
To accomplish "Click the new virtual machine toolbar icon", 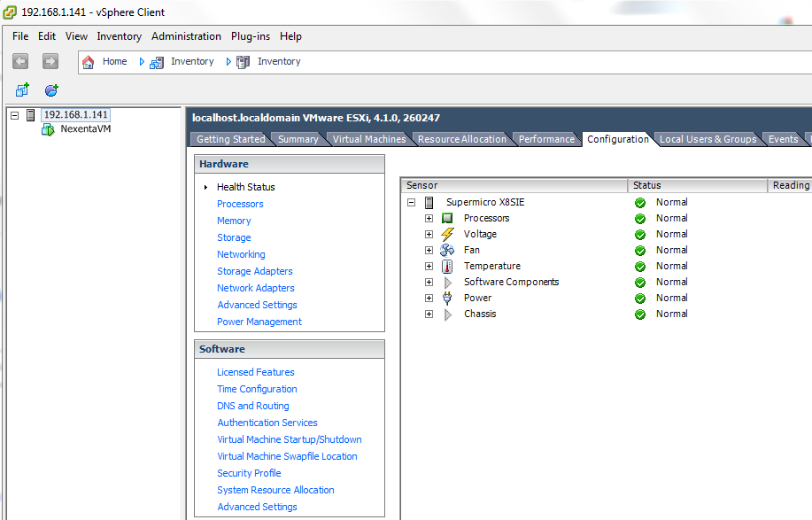I will click(x=22, y=90).
